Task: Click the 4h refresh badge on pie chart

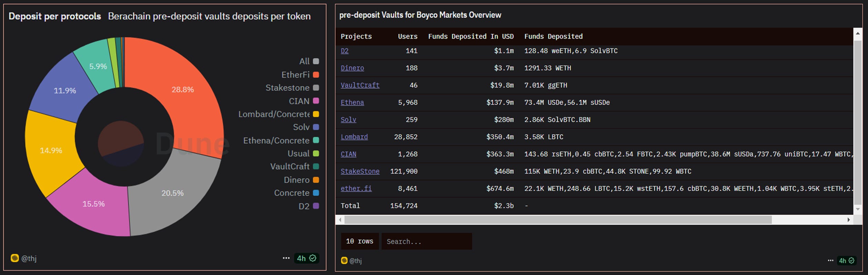Action: coord(306,258)
